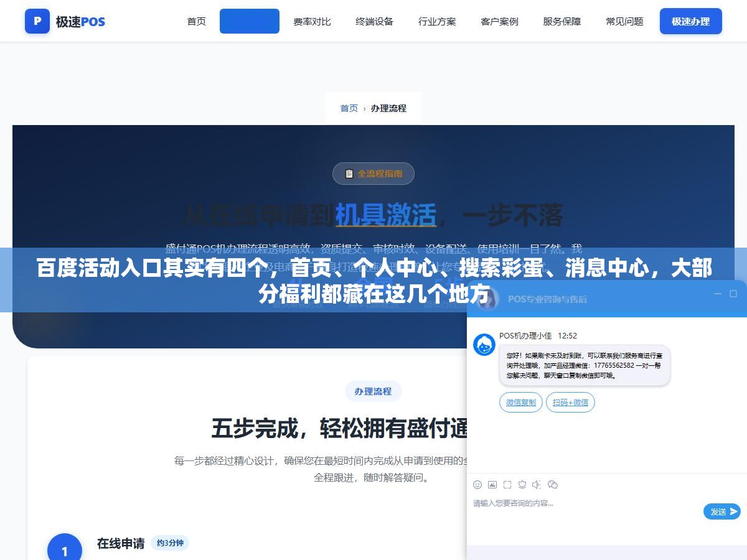Click the 全流程指南 badge
This screenshot has width=747, height=560.
tap(374, 174)
